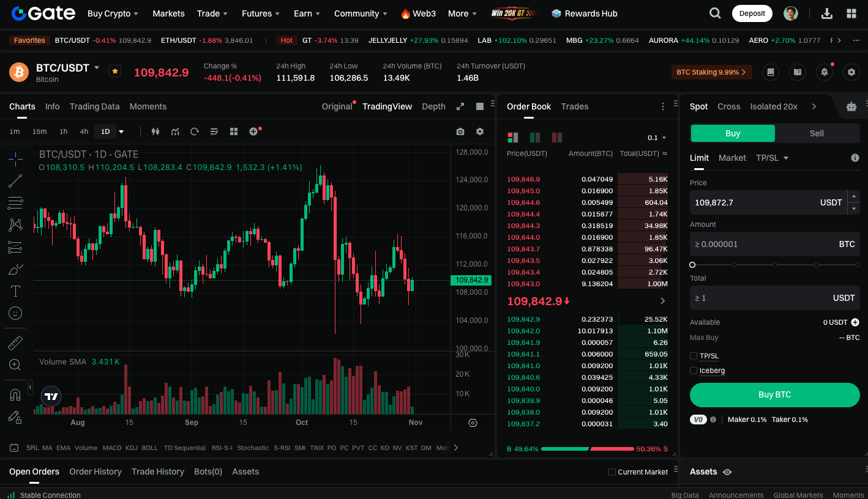Select the Text drawing tool
This screenshot has height=499, width=868.
pyautogui.click(x=15, y=291)
